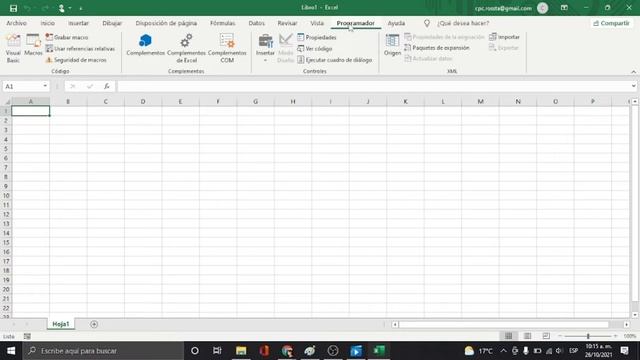Switch to the Vista tab
Screen dimensions: 640x360
point(317,23)
